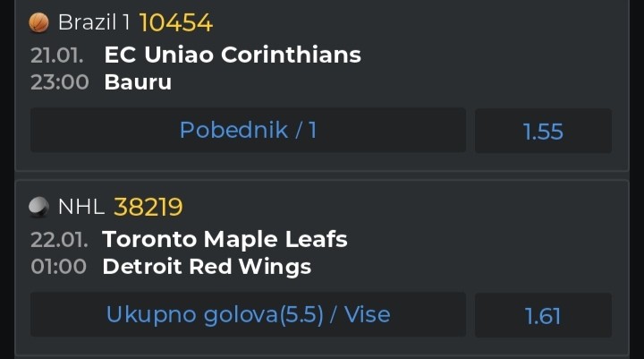Click the 22.01. match date
This screenshot has height=359, width=644.
click(x=58, y=239)
